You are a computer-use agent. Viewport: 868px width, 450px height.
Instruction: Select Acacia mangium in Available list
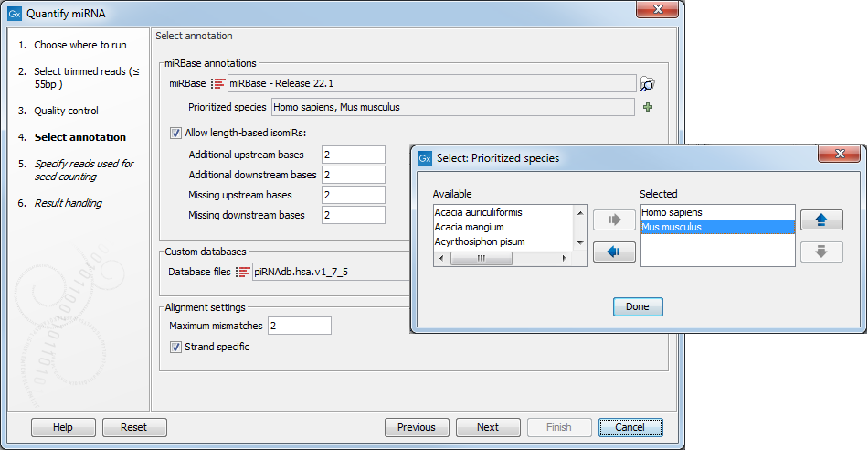pyautogui.click(x=469, y=227)
